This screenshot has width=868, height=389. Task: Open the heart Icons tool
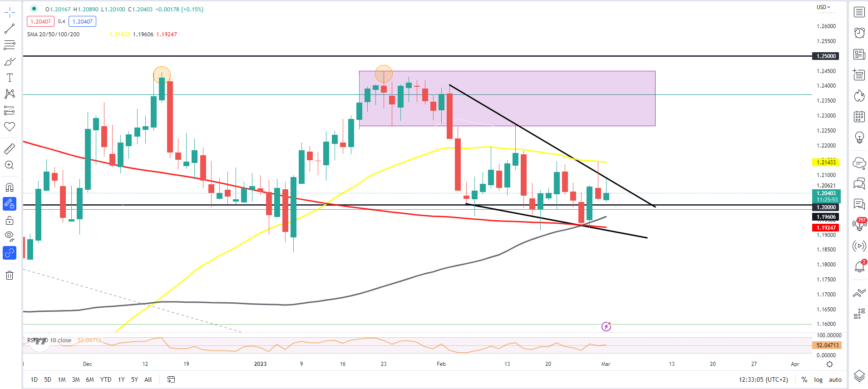pos(10,127)
